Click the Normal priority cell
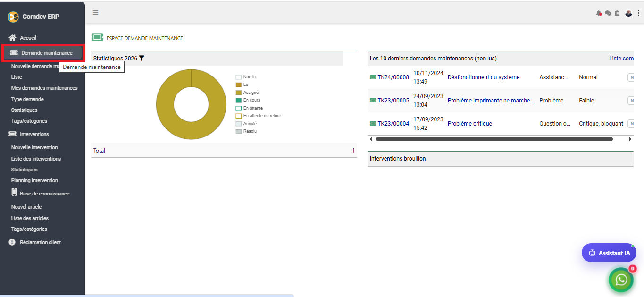644x297 pixels. pyautogui.click(x=588, y=77)
